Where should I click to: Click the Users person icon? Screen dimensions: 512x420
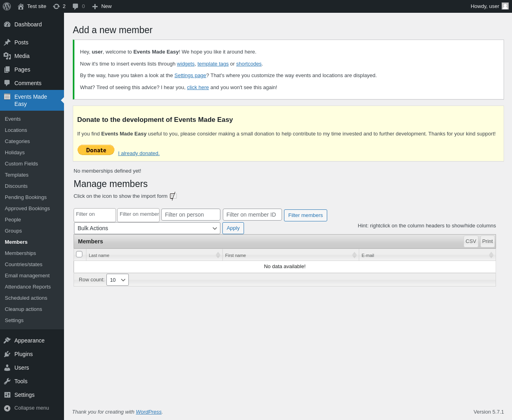pyautogui.click(x=7, y=368)
